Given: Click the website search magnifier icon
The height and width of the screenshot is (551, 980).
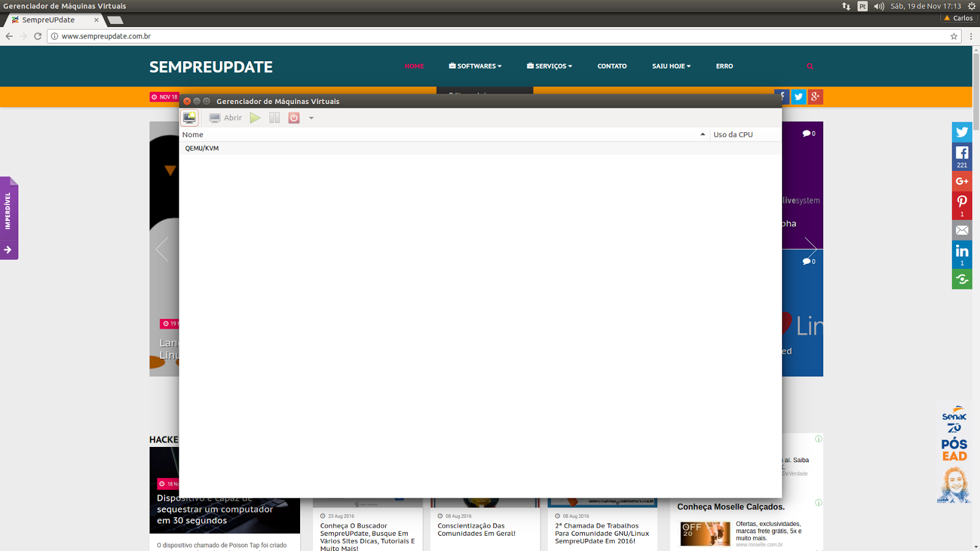Looking at the screenshot, I should tap(810, 66).
